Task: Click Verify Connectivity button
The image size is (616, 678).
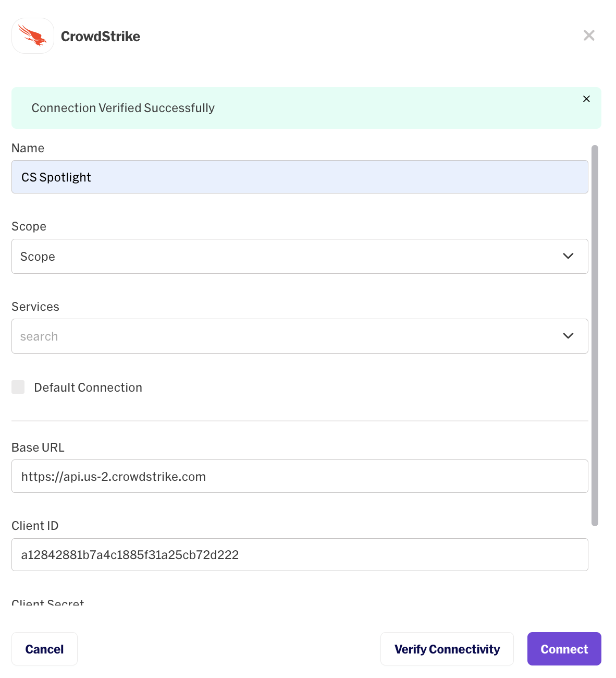Action: coord(447,649)
